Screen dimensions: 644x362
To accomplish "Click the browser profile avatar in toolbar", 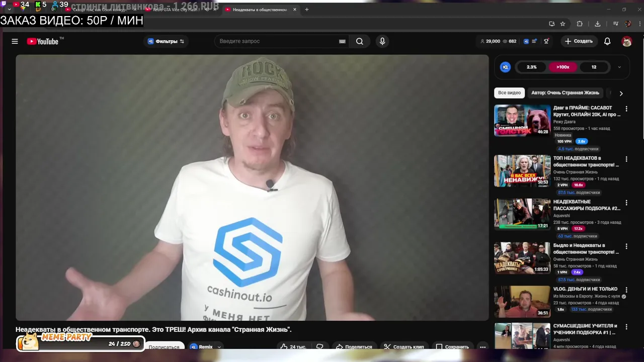I will 628,24.
